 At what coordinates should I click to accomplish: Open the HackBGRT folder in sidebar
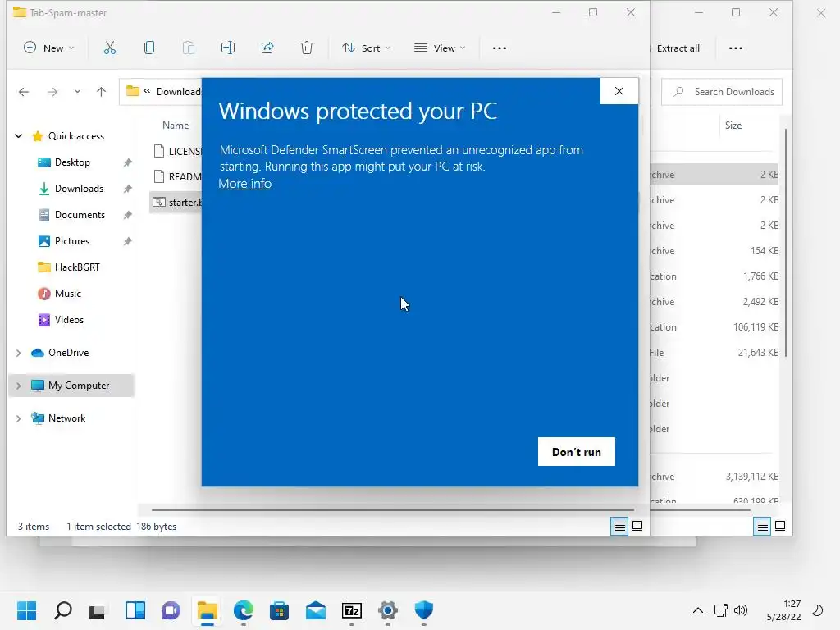[x=77, y=267]
